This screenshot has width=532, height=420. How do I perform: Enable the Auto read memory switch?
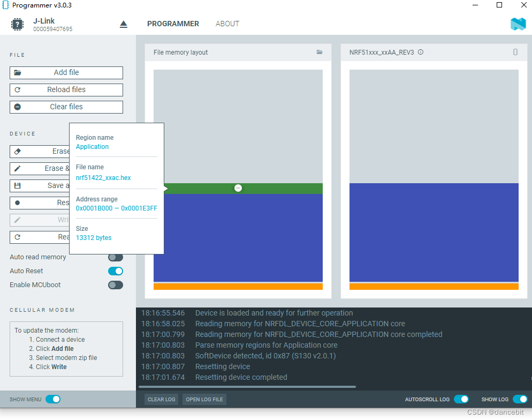(x=115, y=257)
